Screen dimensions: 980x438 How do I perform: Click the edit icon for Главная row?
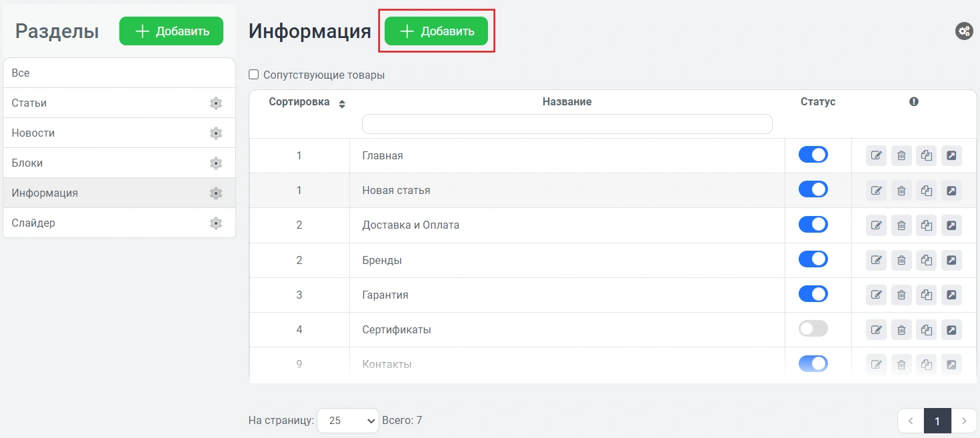(876, 156)
